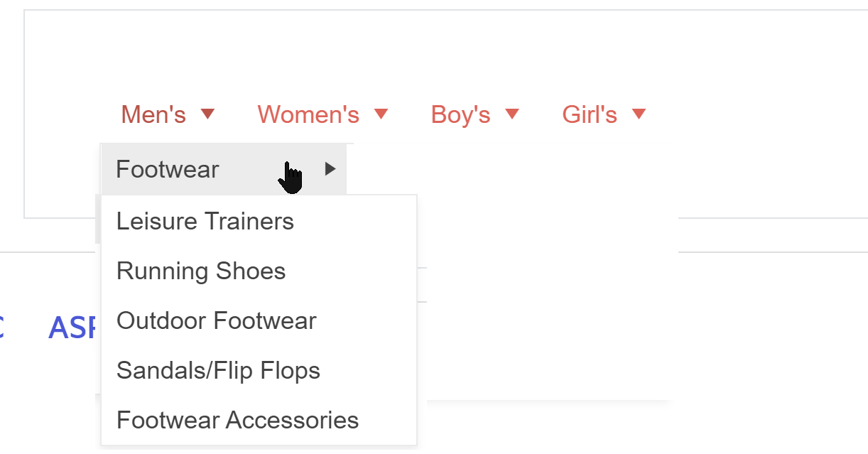Click the triangle arrow next to Men's
868x454 pixels.
coord(207,114)
